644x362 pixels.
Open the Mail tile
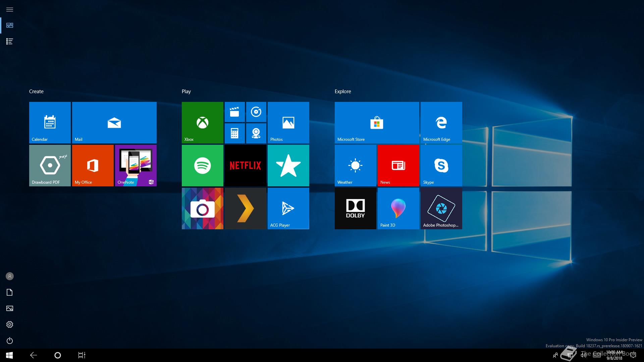(x=114, y=123)
